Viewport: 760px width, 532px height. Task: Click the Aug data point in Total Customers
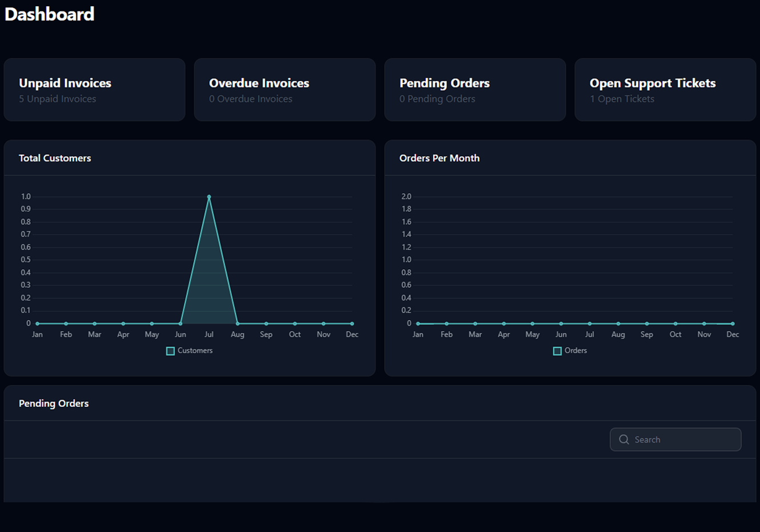tap(238, 323)
